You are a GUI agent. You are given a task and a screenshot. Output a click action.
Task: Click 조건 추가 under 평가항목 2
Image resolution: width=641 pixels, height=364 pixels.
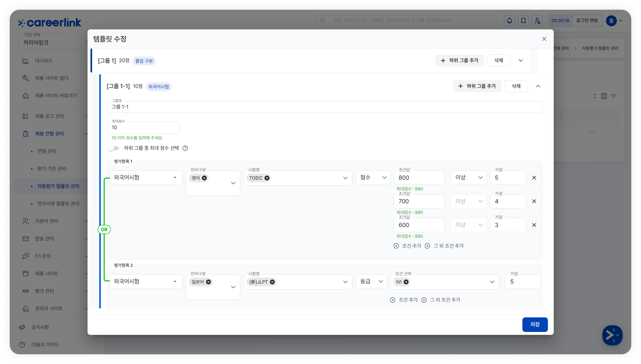coord(404,300)
